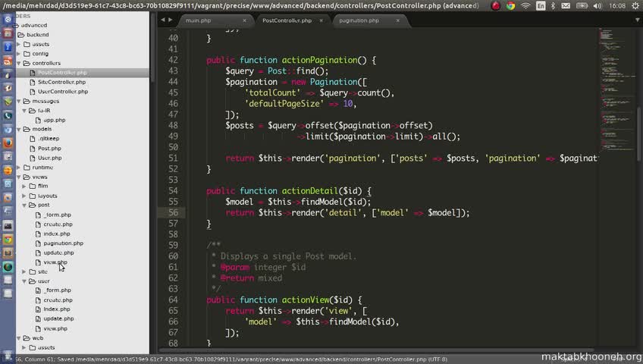Collapse the views folder
The height and width of the screenshot is (364, 643).
coord(18,177)
